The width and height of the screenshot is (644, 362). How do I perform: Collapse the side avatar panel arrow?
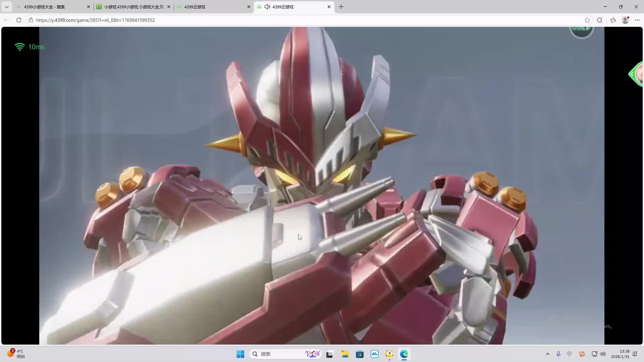click(632, 74)
